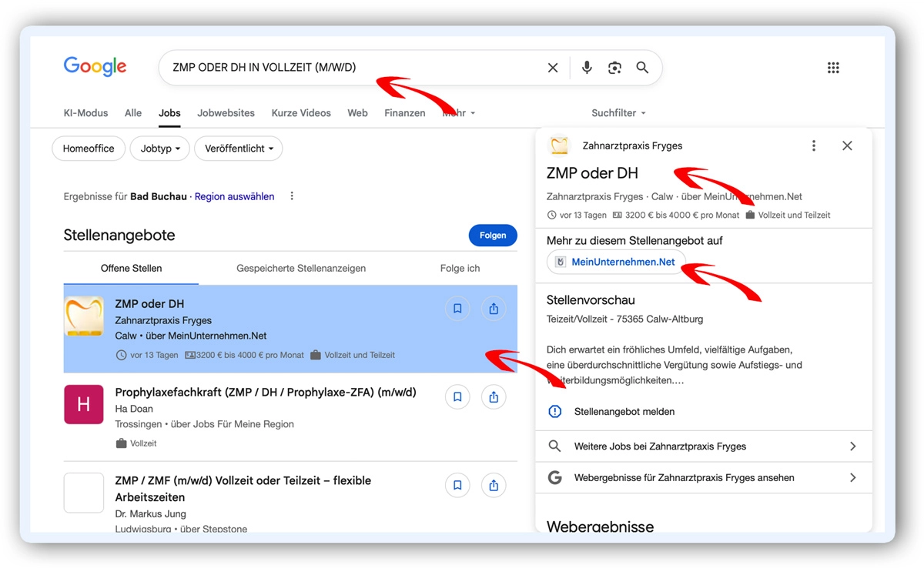Save the ZMP oder DH job bookmark
The width and height of the screenshot is (924, 575).
[x=457, y=309]
